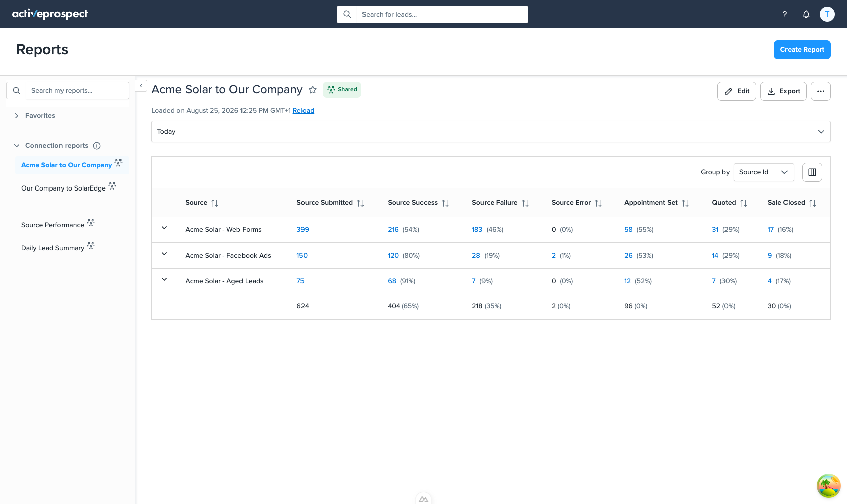Open Web Forms submitted count 399
The height and width of the screenshot is (504, 847).
pyautogui.click(x=302, y=230)
